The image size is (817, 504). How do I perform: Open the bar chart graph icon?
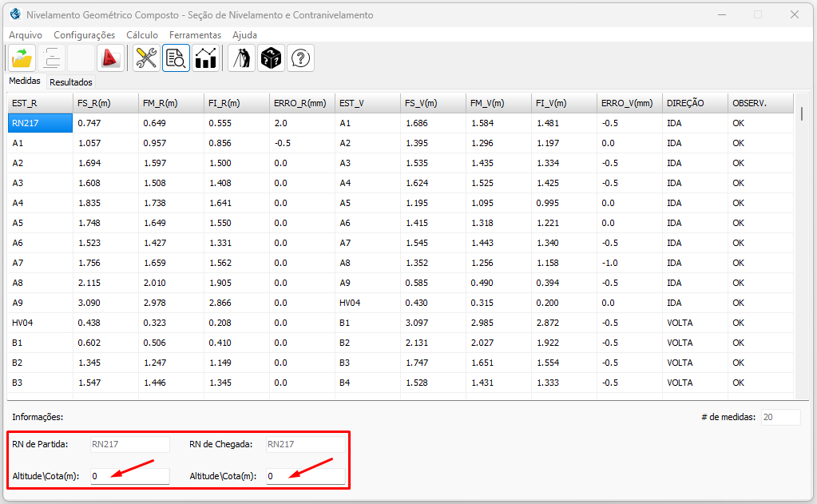(x=206, y=58)
